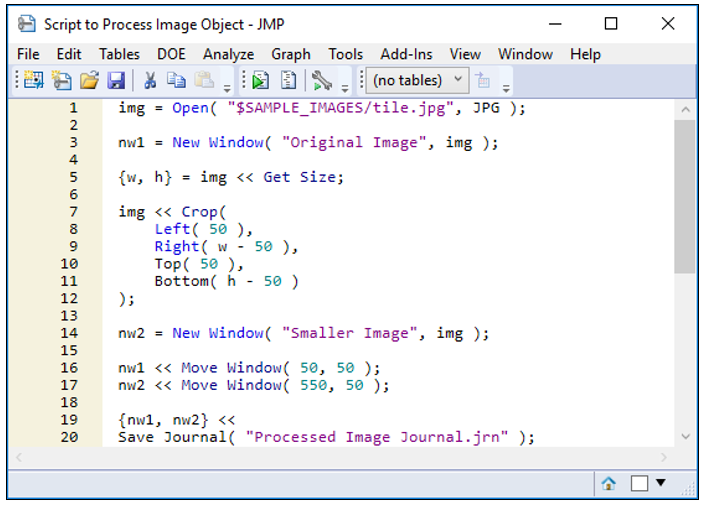Viewport: 704px width, 505px height.
Task: Click line number 14 in gutter
Action: 69,333
